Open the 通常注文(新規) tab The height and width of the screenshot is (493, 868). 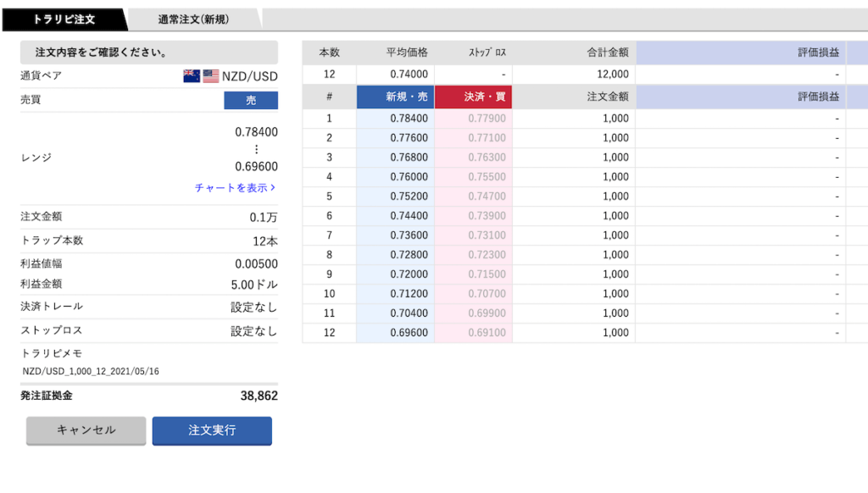(x=193, y=19)
